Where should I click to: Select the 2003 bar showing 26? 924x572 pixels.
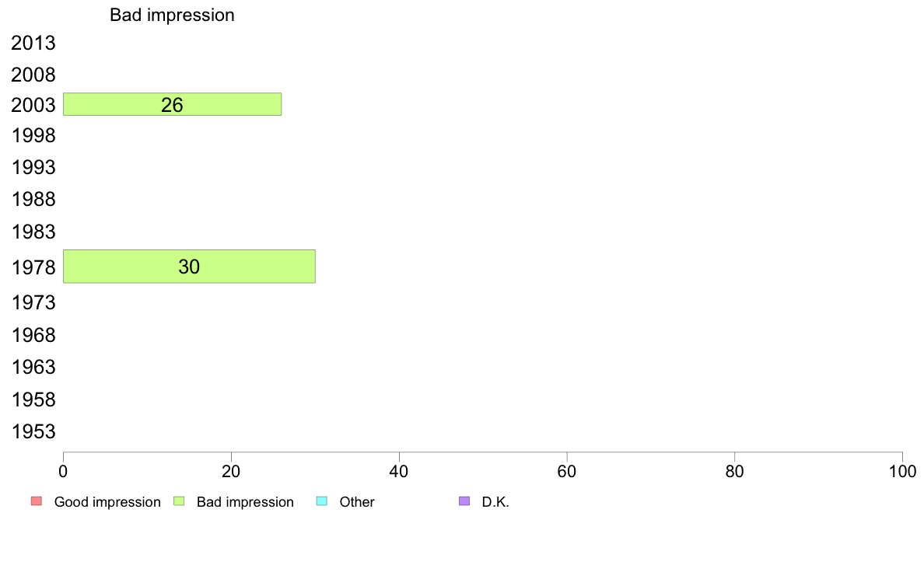172,104
